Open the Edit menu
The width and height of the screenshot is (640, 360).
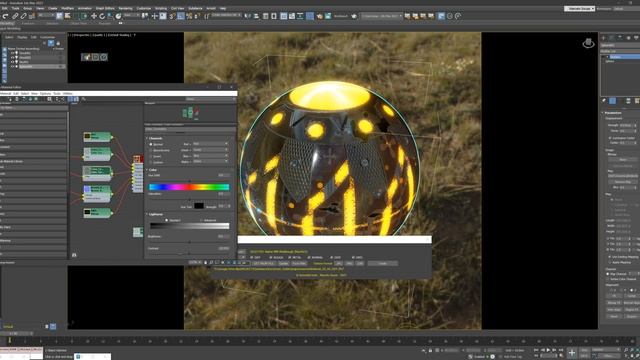pos(5,8)
